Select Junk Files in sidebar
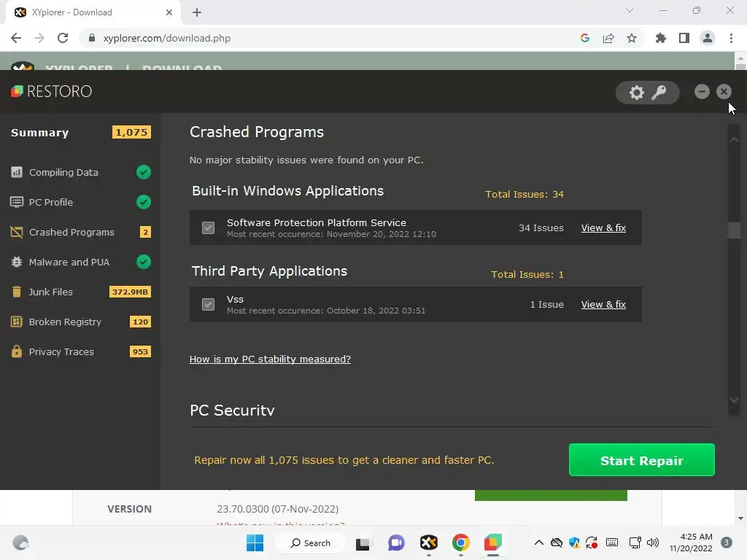Viewport: 747px width, 560px height. [x=50, y=292]
